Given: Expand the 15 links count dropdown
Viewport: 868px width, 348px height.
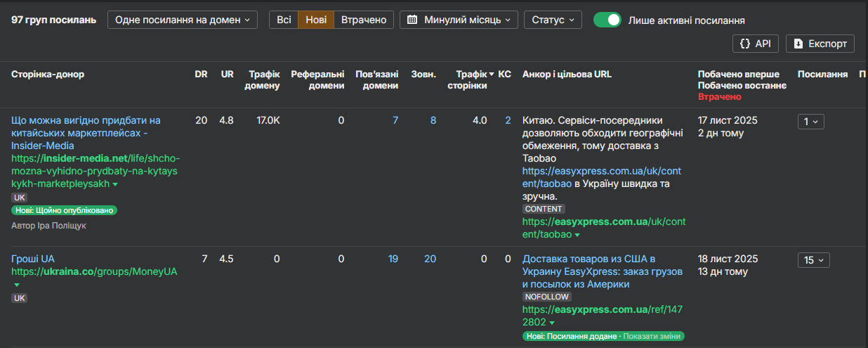Looking at the screenshot, I should (813, 260).
